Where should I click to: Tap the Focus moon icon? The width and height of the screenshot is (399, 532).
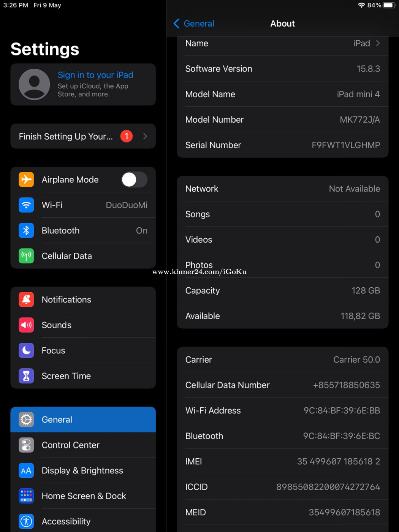[26, 350]
